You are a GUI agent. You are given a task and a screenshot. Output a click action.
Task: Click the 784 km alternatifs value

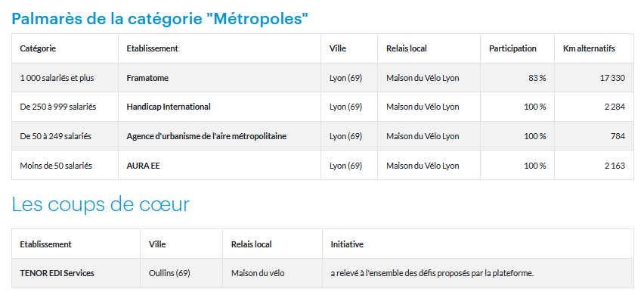618,136
